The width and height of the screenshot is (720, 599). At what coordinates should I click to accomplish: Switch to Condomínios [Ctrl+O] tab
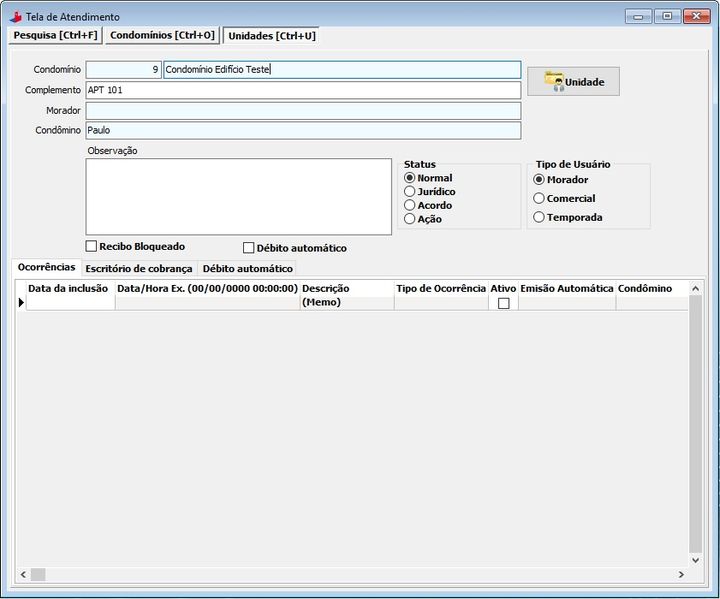[162, 35]
